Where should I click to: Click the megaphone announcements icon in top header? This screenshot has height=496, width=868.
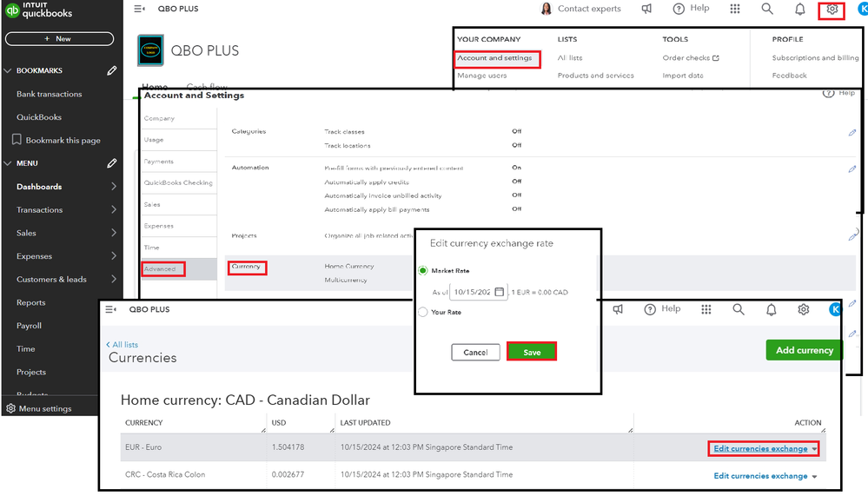click(646, 9)
